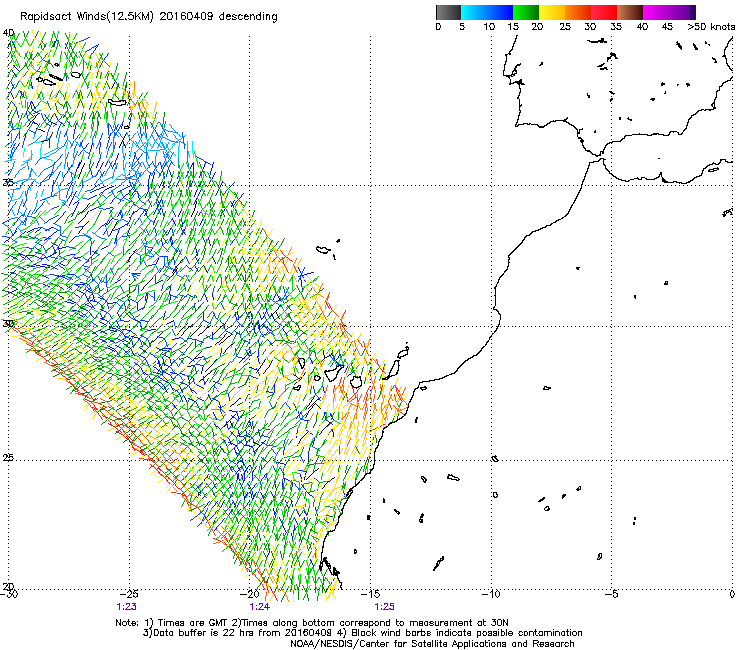
Task: Click the gray 0-5 knots legend swatch
Action: (x=448, y=12)
